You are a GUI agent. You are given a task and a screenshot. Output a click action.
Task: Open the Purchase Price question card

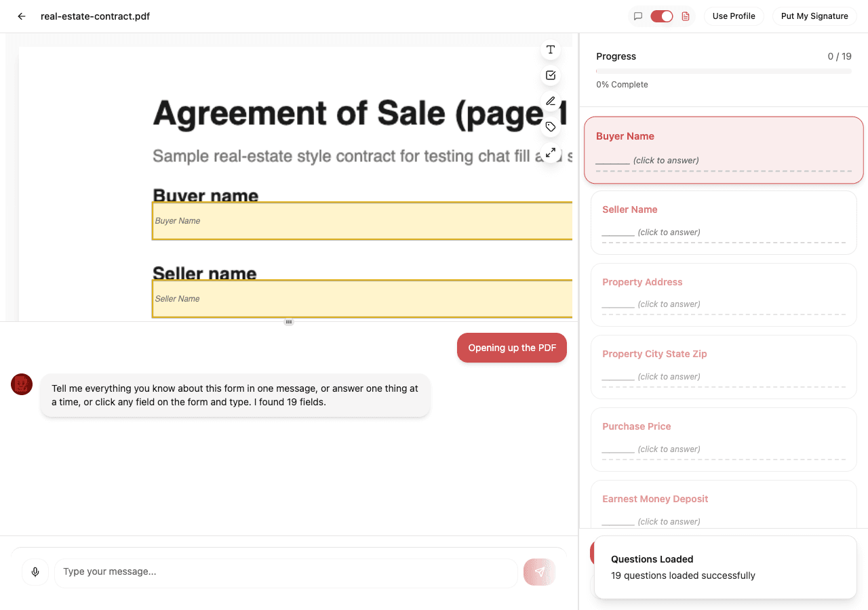(724, 439)
